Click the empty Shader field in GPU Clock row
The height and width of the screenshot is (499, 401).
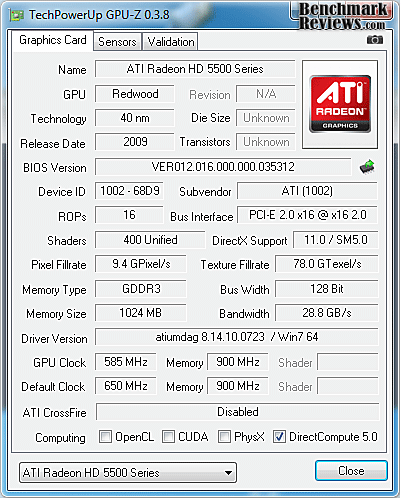pyautogui.click(x=348, y=362)
